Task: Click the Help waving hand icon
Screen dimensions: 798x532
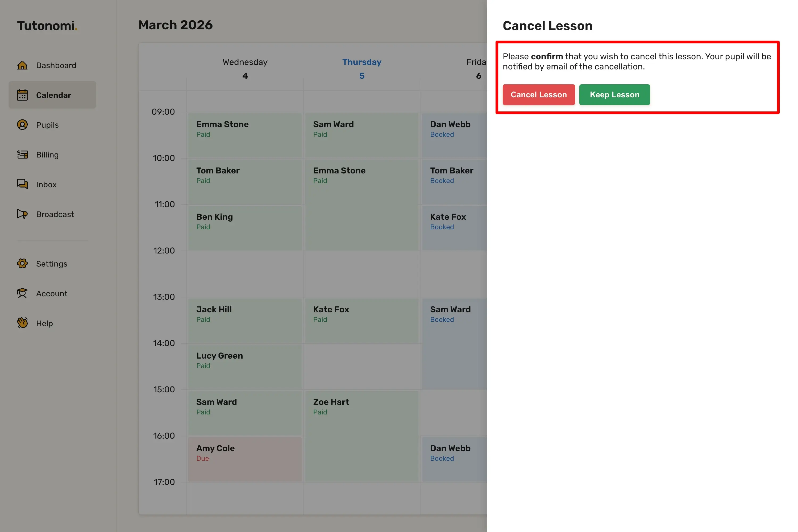Action: (22, 323)
